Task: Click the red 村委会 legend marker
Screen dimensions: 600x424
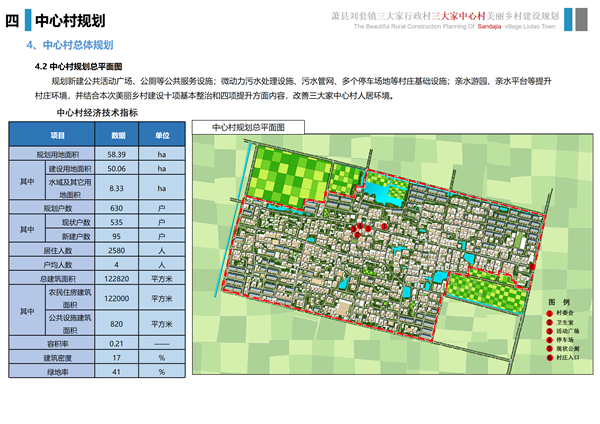Action: pyautogui.click(x=550, y=313)
